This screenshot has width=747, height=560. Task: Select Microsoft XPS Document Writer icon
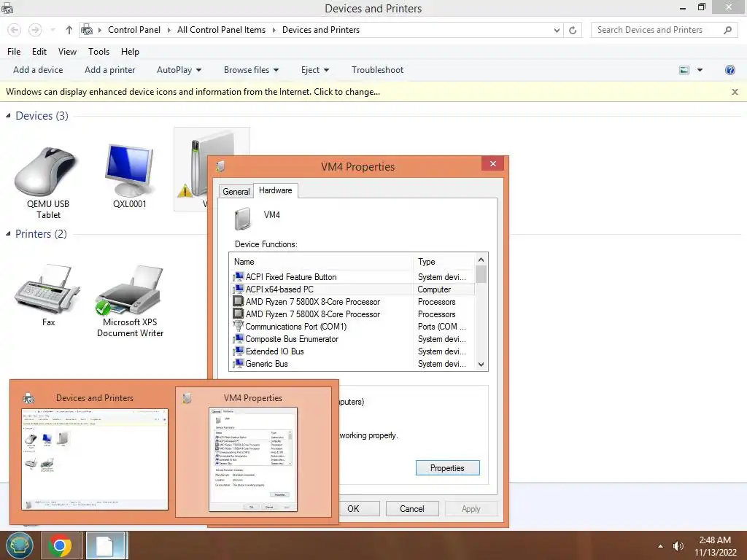tap(130, 291)
